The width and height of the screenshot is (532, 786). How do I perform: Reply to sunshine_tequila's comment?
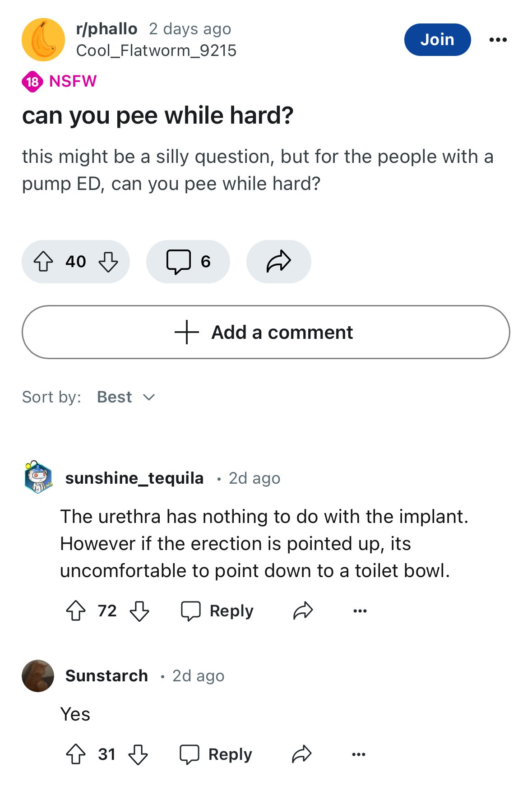tap(217, 611)
